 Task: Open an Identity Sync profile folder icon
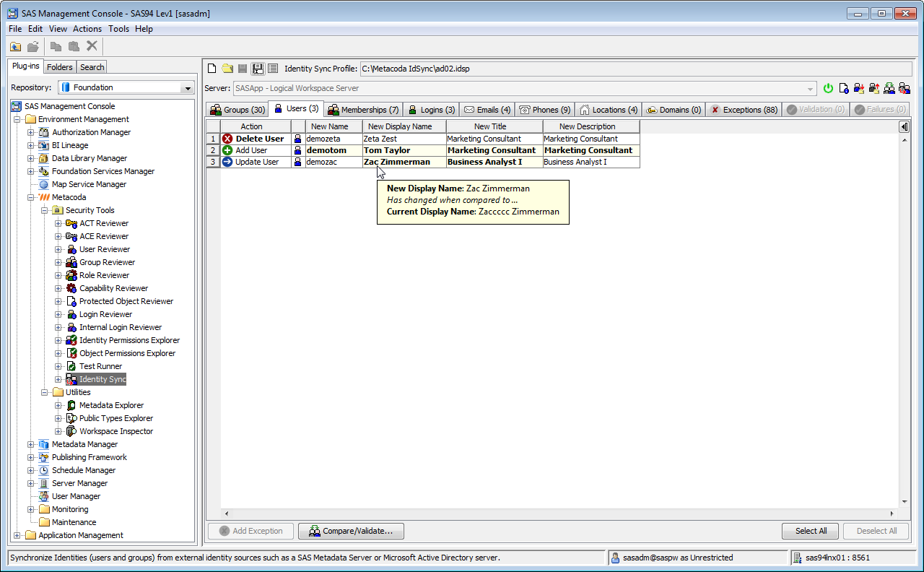[x=227, y=69]
